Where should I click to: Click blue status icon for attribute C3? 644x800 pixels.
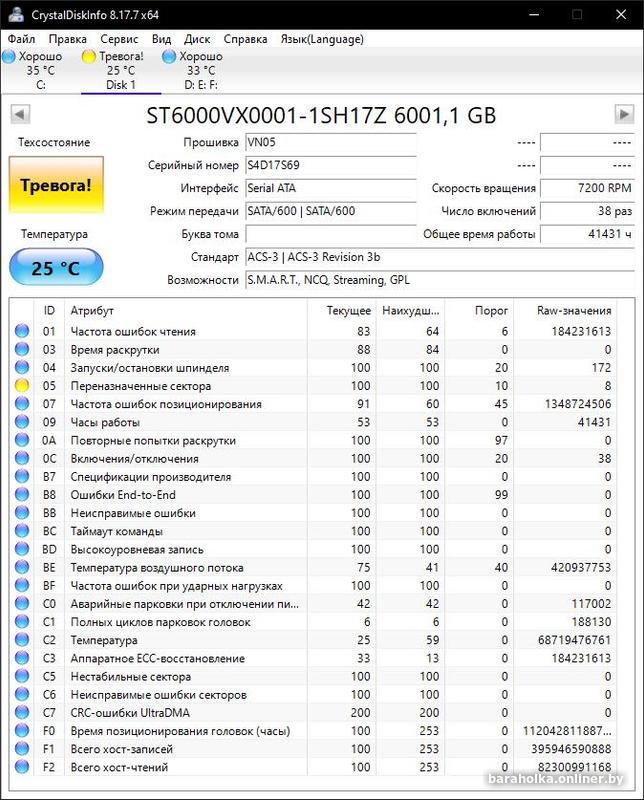coord(22,658)
